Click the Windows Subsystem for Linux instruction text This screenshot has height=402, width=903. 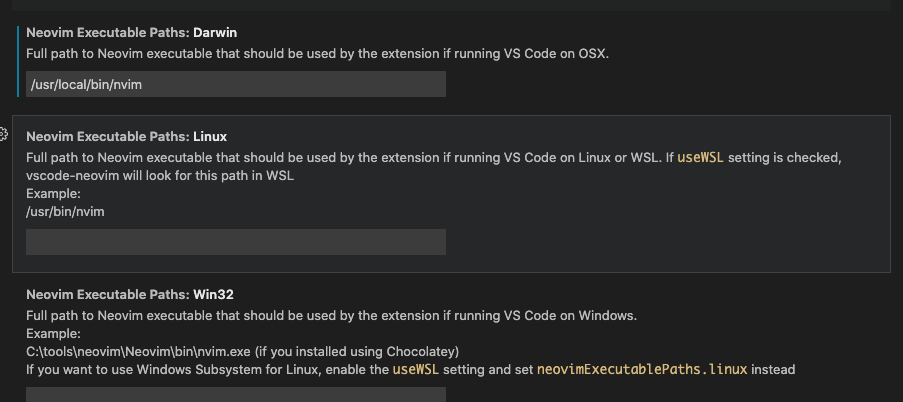point(411,370)
